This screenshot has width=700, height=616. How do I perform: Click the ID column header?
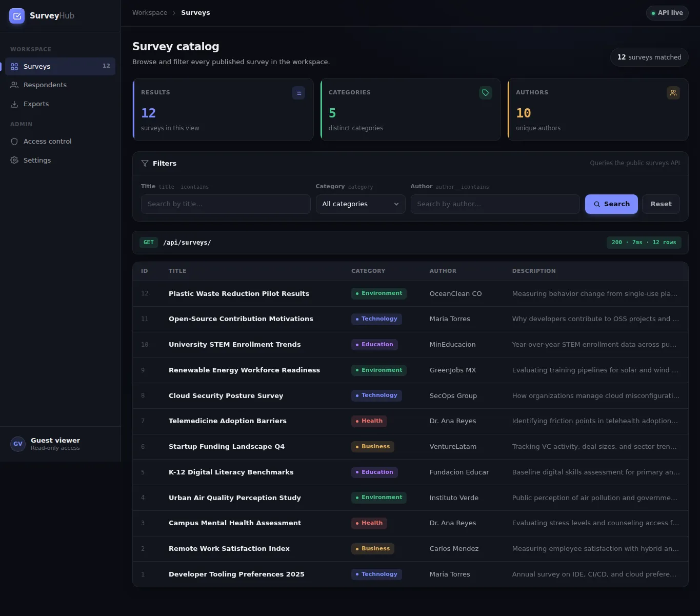point(145,271)
